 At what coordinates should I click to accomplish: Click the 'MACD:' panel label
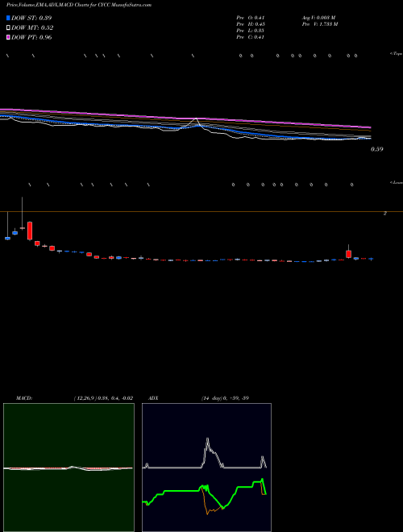(x=24, y=398)
